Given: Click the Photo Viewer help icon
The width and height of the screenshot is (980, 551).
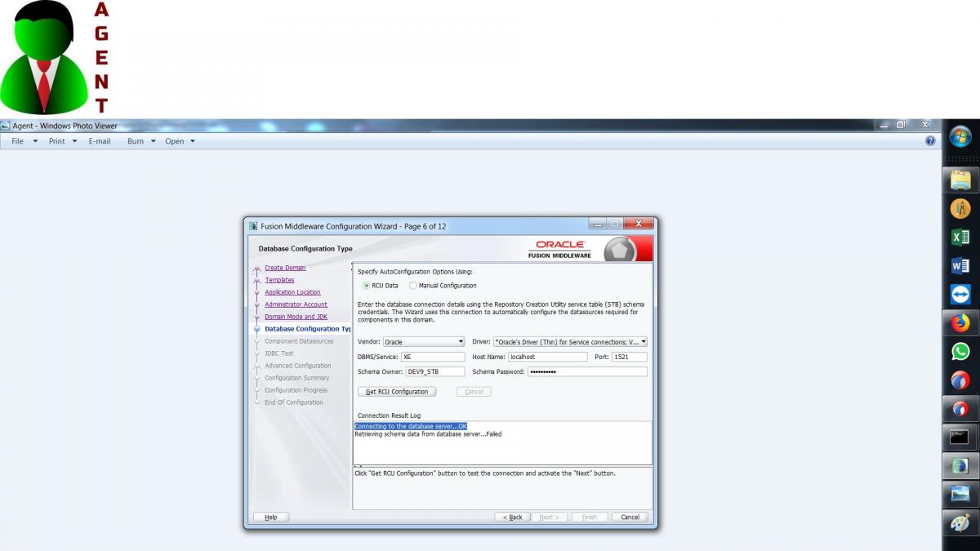Looking at the screenshot, I should 930,141.
